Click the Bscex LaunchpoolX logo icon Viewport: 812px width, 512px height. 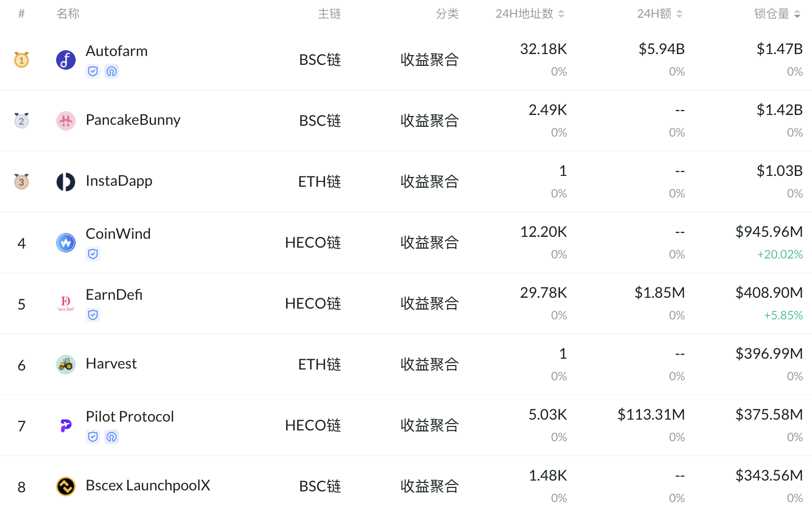65,486
